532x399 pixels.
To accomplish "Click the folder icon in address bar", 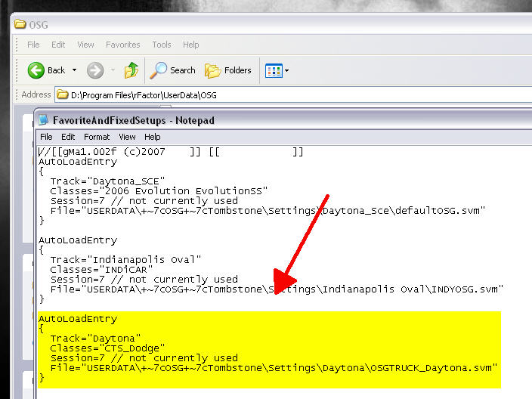I will pos(63,94).
